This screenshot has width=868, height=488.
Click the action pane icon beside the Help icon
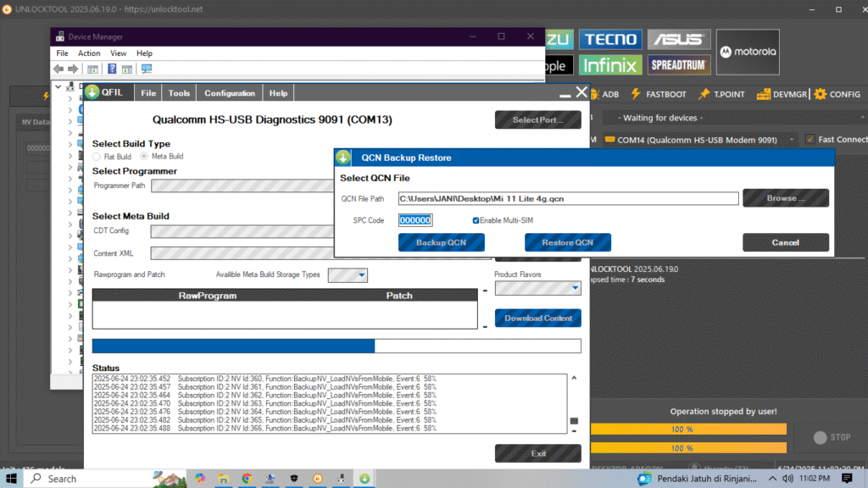coord(127,69)
